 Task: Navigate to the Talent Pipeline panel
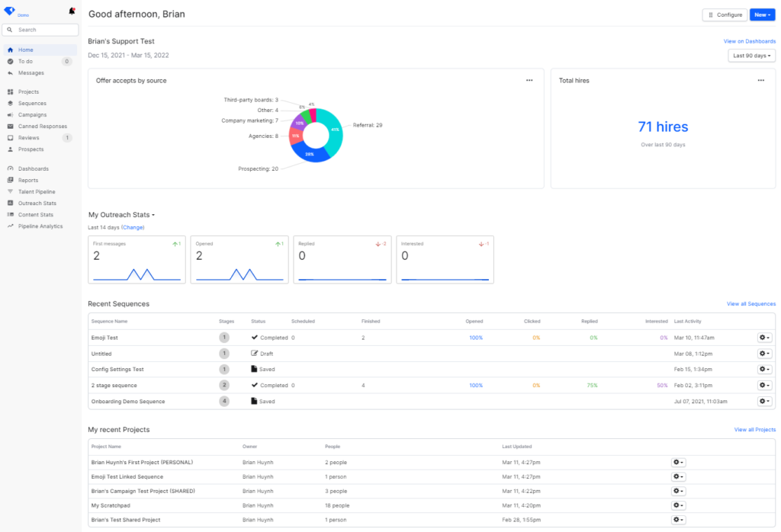click(36, 191)
